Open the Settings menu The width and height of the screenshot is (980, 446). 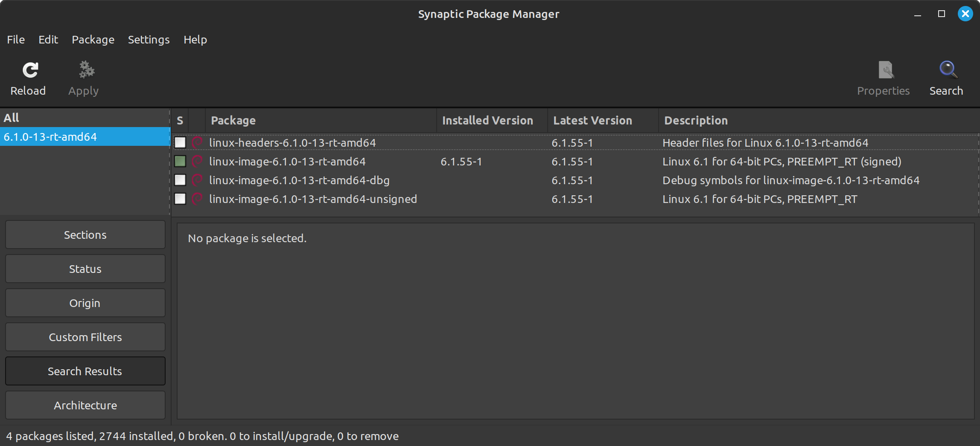tap(149, 40)
